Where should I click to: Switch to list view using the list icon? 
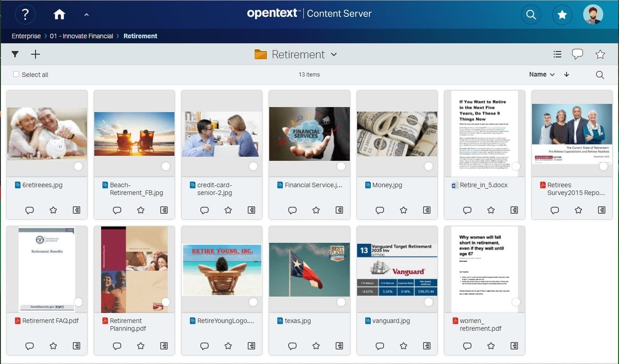coord(557,54)
